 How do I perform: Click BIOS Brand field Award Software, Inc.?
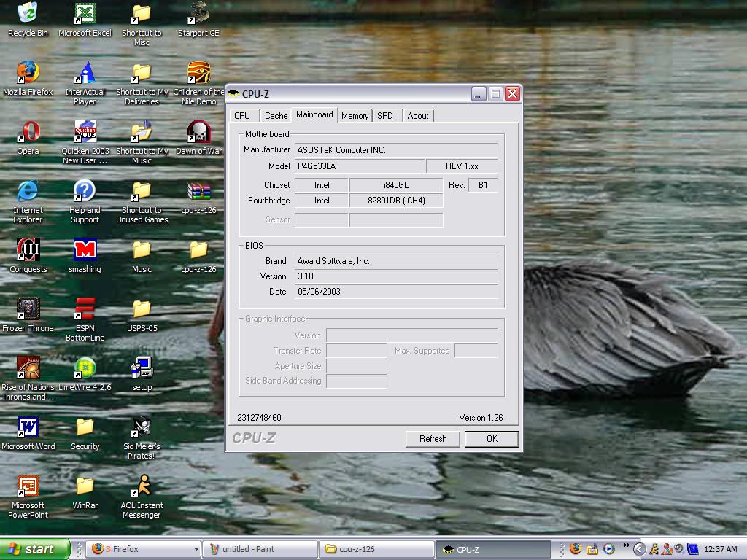click(396, 261)
